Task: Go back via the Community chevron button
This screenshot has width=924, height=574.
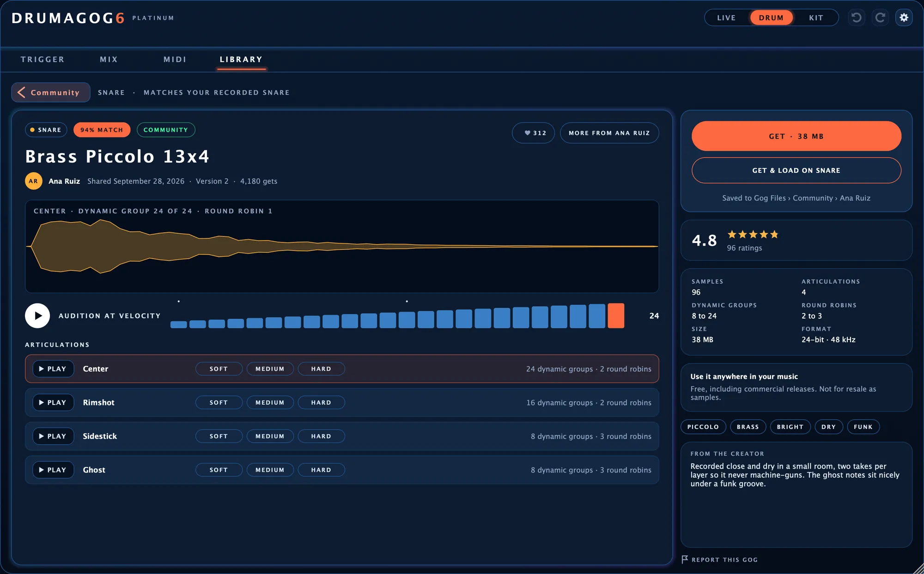Action: (x=51, y=92)
